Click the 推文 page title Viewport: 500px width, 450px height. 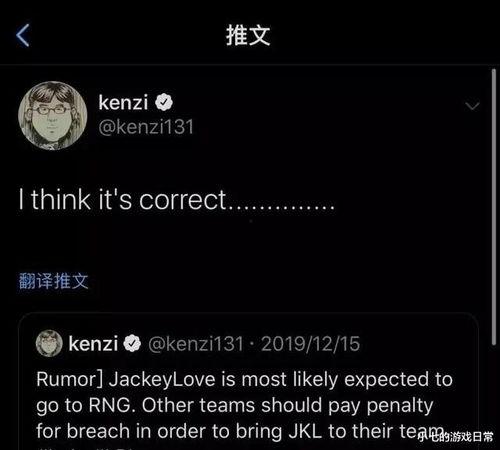click(x=248, y=35)
